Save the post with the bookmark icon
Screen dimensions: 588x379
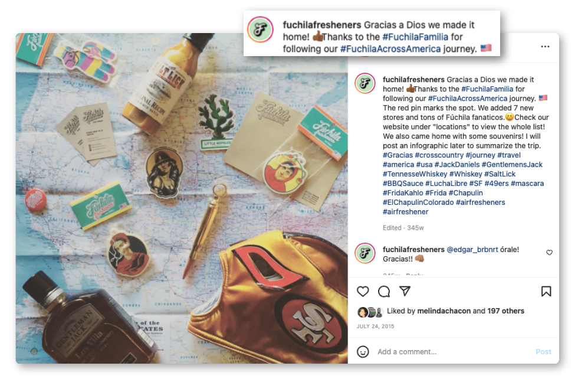[546, 291]
